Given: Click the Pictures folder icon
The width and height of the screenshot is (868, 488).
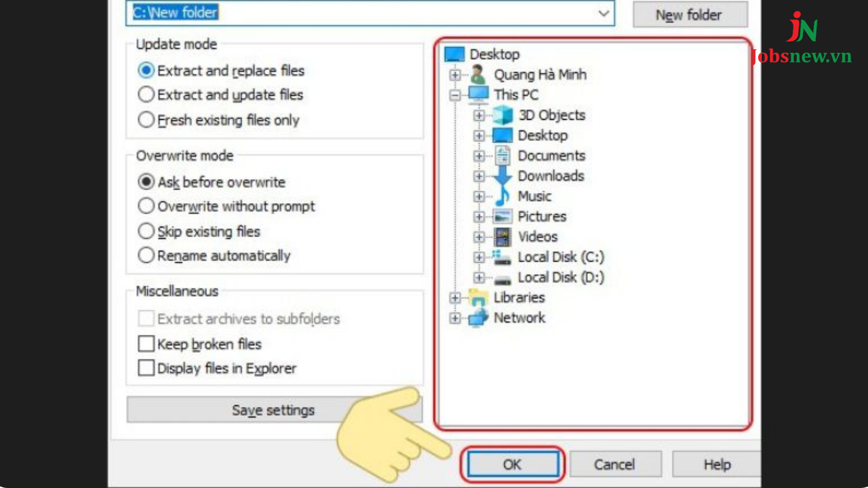Looking at the screenshot, I should pyautogui.click(x=502, y=216).
